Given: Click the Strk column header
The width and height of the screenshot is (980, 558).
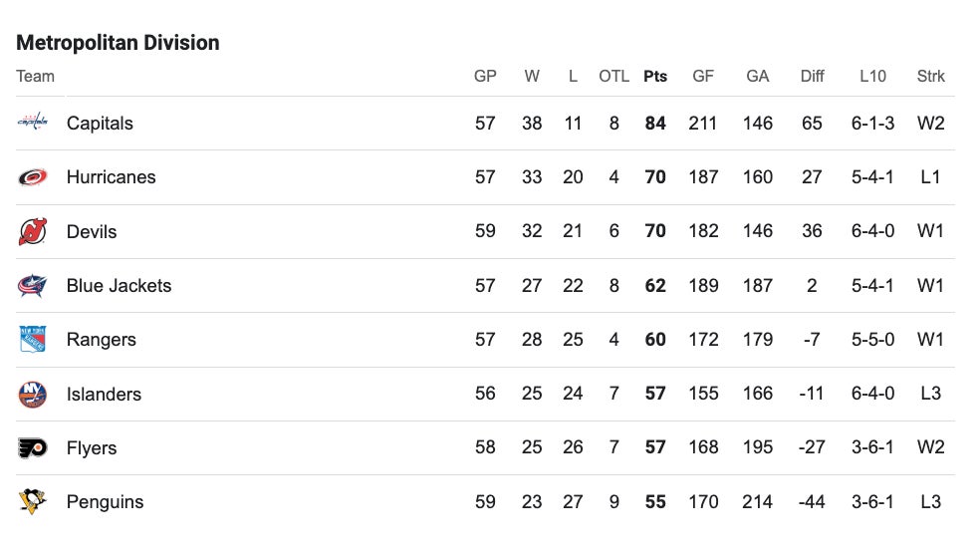Looking at the screenshot, I should (930, 76).
